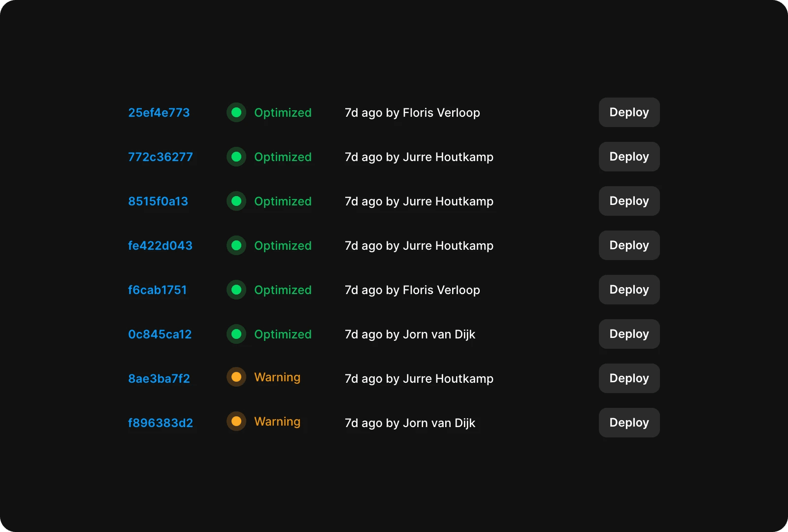
Task: Click green status dot for commit 772c36277
Action: click(236, 157)
